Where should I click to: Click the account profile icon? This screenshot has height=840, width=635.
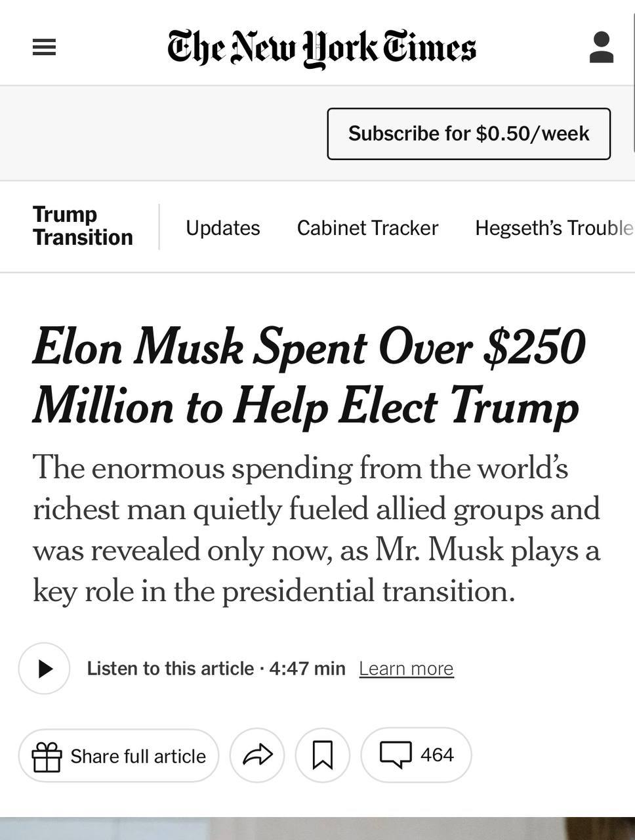(x=601, y=47)
